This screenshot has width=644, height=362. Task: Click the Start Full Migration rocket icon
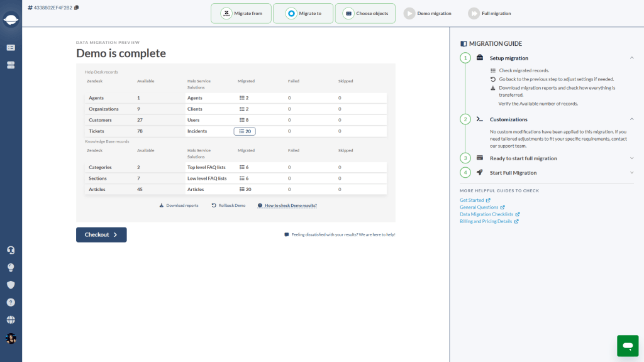click(x=480, y=172)
